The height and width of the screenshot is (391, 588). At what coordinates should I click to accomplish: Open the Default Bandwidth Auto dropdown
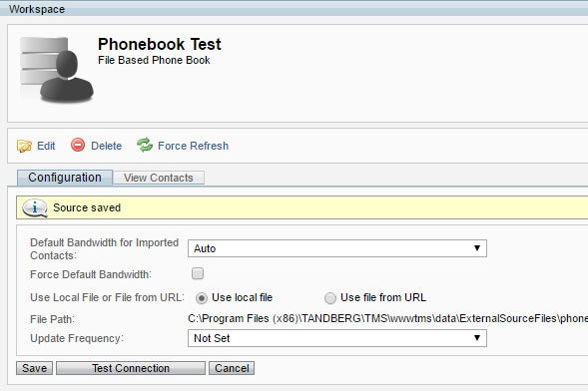pos(337,248)
